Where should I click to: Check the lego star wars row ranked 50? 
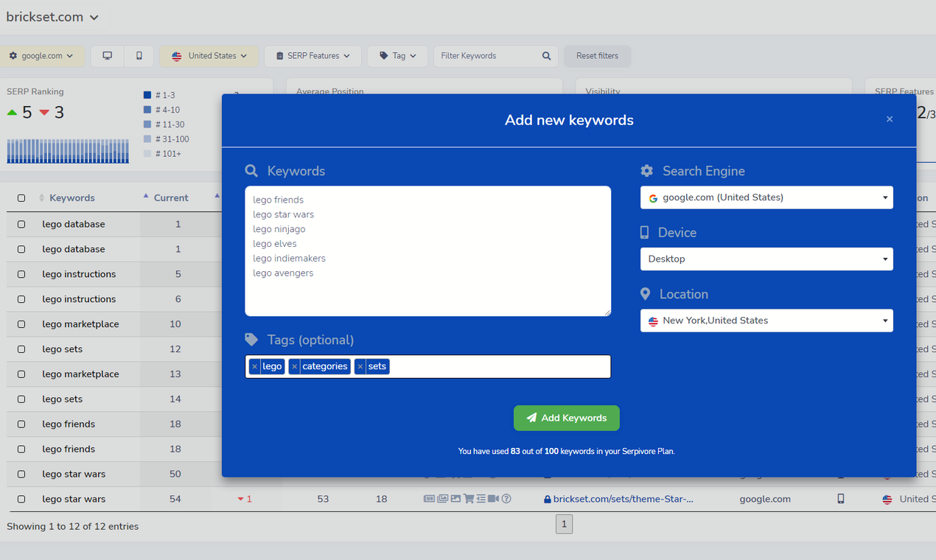click(21, 475)
